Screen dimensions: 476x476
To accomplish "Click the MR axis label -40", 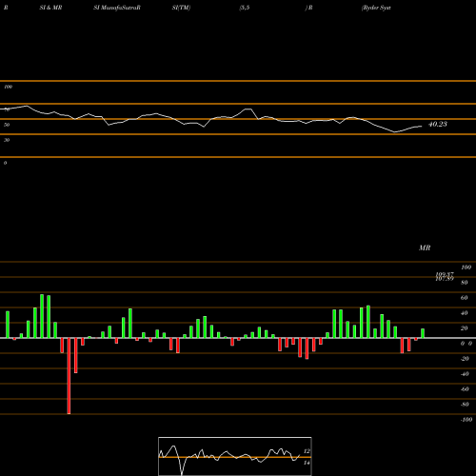I will click(465, 374).
